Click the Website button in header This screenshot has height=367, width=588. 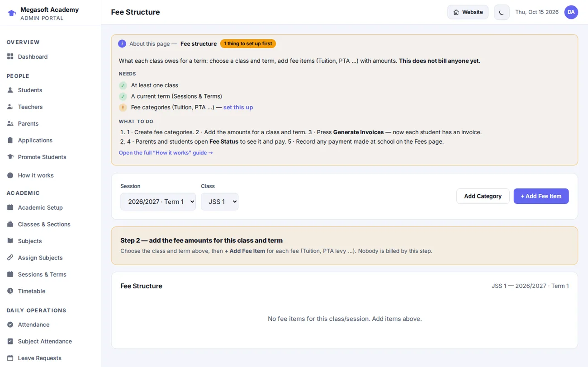coord(468,12)
